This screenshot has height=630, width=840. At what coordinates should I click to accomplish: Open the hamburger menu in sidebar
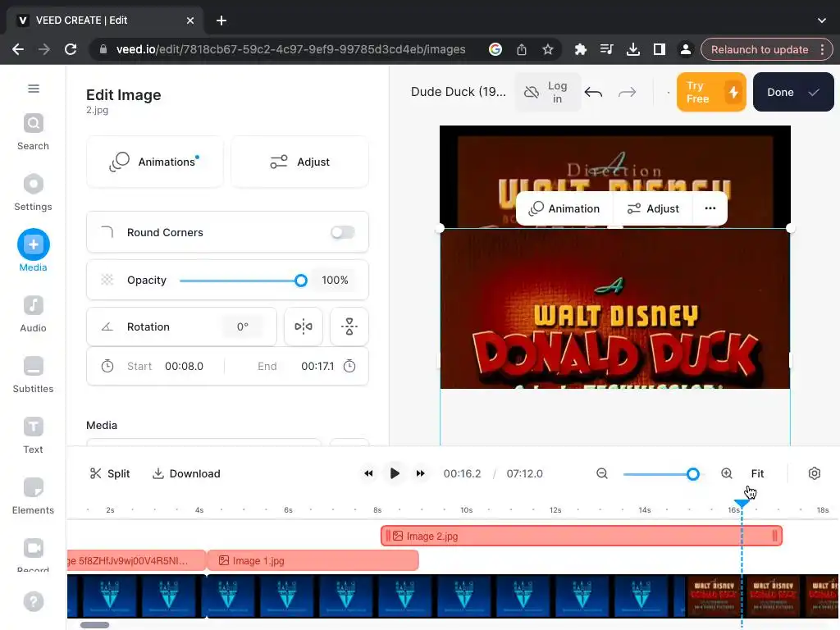(x=33, y=89)
